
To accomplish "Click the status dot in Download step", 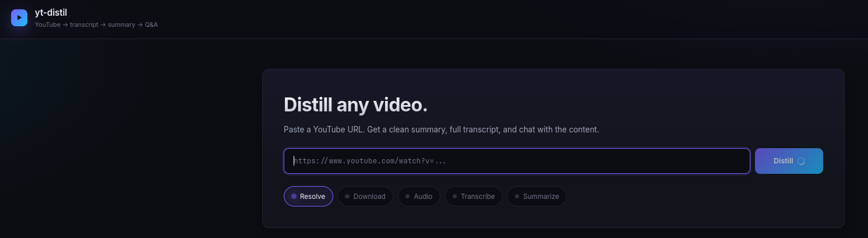I will (347, 197).
